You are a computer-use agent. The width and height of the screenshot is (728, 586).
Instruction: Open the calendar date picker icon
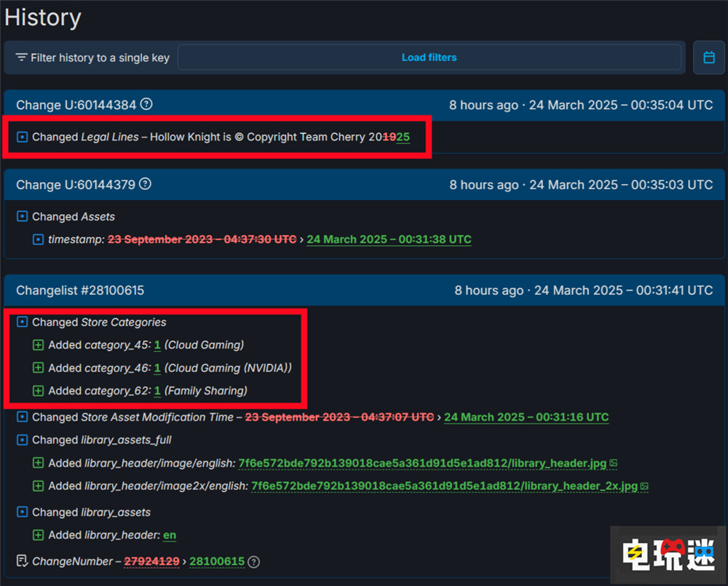click(708, 58)
